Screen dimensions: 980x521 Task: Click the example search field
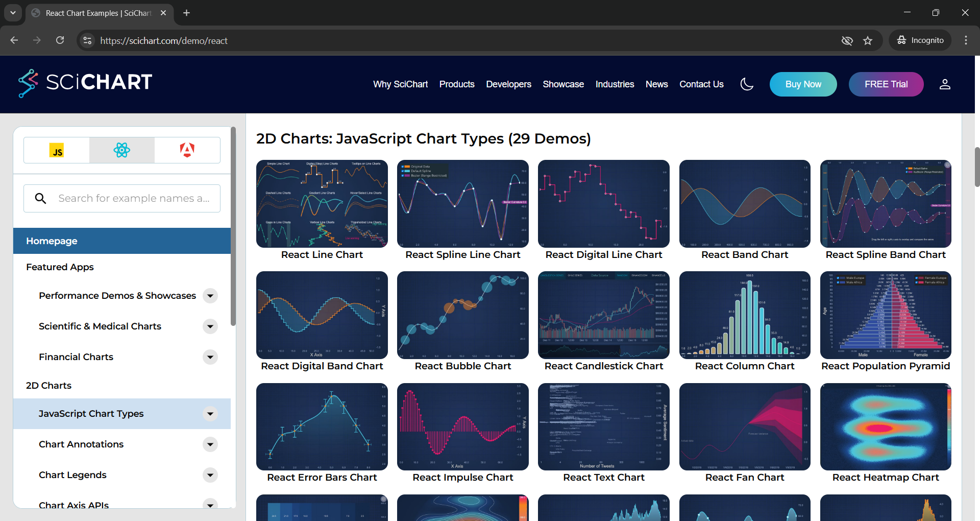coord(134,198)
